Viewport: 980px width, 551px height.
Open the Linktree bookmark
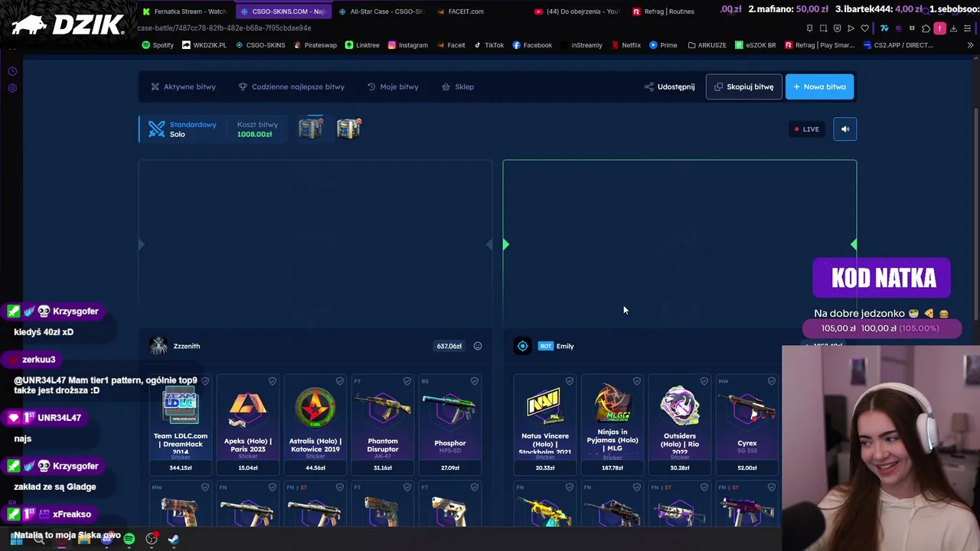point(362,45)
